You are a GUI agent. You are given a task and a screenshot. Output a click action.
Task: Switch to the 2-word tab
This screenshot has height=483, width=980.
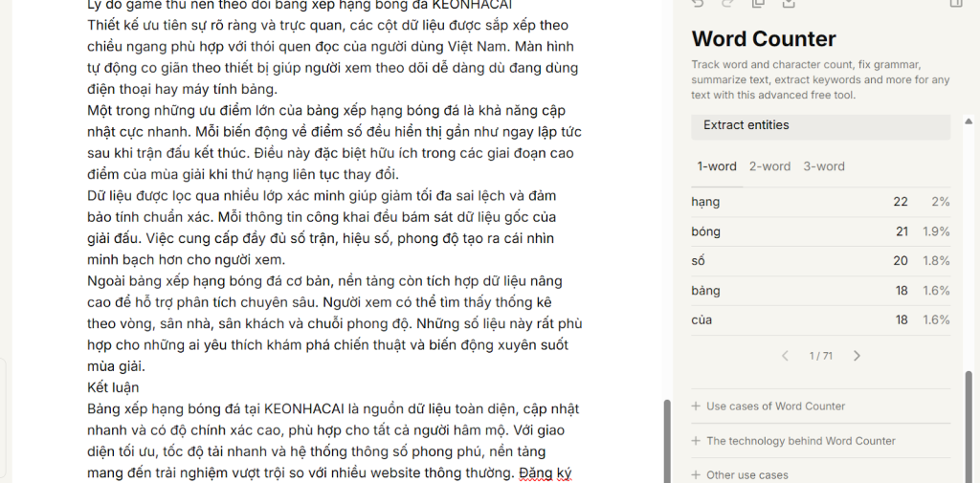(769, 166)
